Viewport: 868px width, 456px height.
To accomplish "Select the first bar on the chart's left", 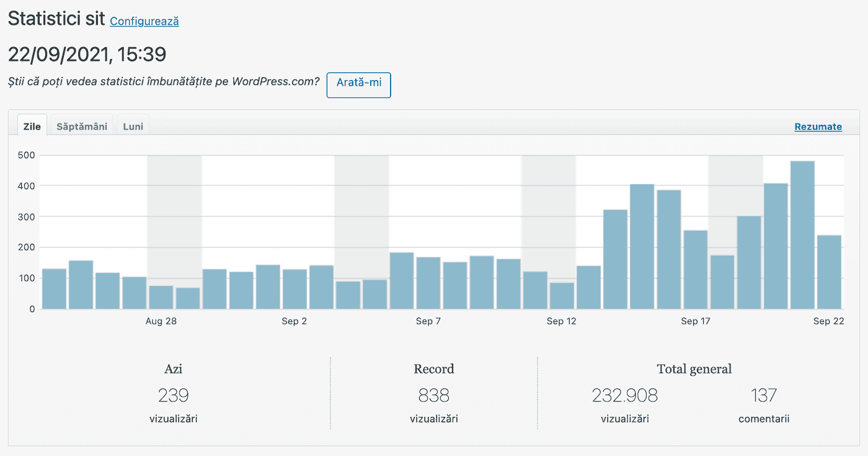I will click(x=54, y=288).
